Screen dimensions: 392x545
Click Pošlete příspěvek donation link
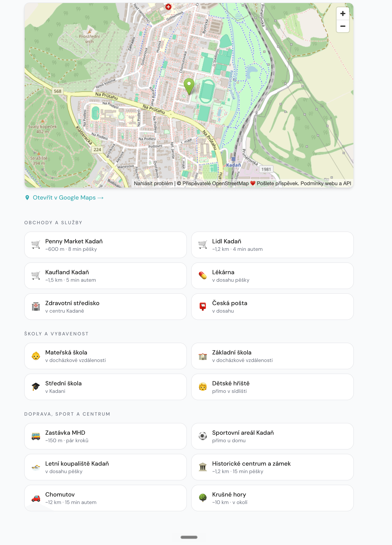tap(278, 183)
